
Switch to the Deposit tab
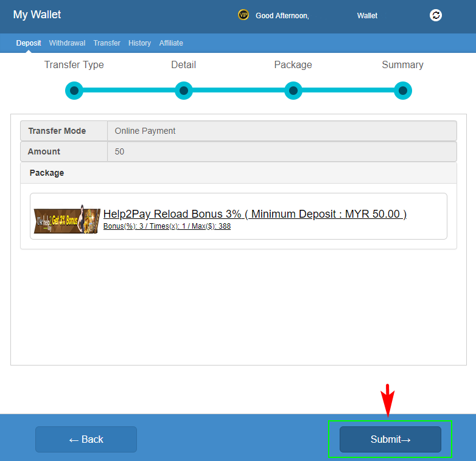[29, 43]
